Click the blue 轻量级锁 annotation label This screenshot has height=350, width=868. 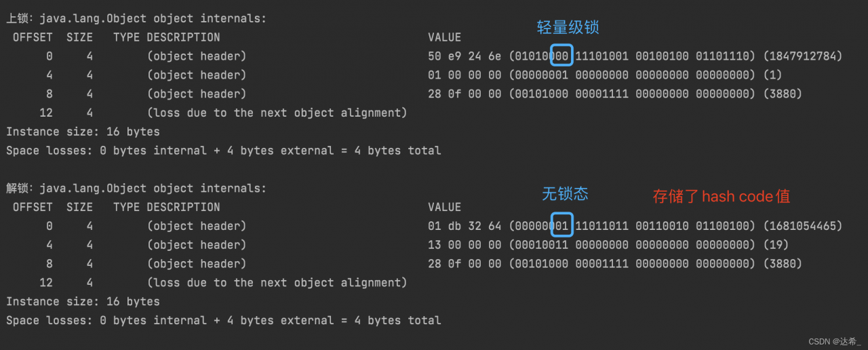[568, 28]
